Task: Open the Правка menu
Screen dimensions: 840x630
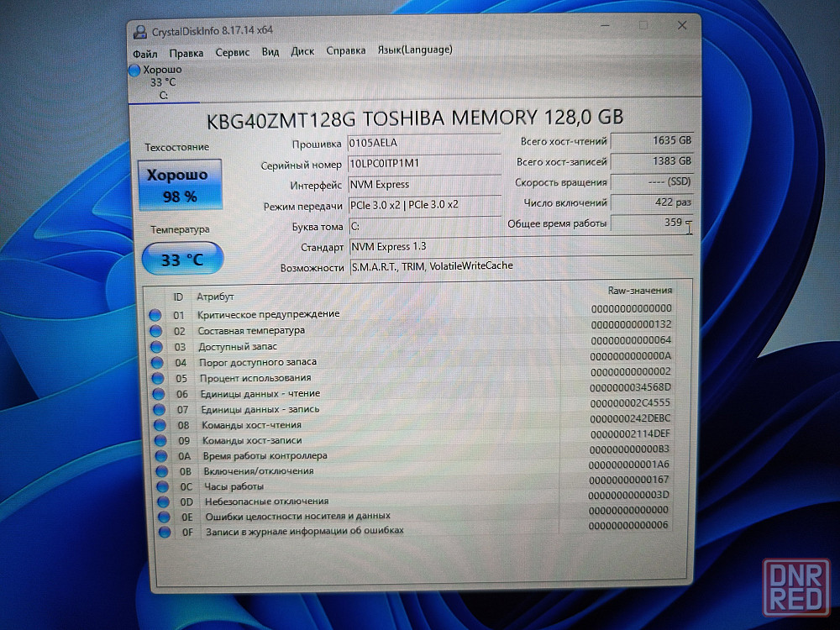Action: click(x=186, y=53)
